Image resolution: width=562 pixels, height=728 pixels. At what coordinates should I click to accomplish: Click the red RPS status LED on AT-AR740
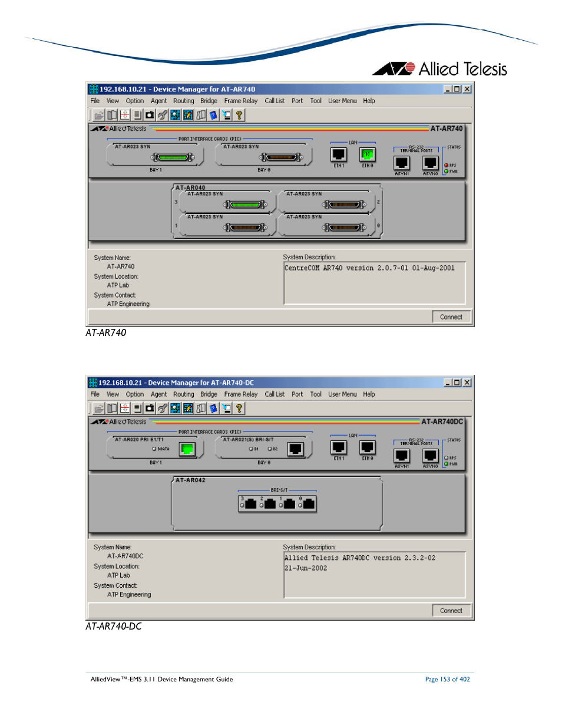pos(447,165)
